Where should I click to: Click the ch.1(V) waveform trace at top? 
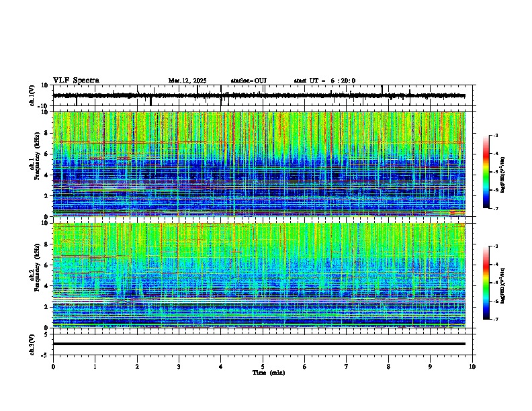tap(259, 95)
